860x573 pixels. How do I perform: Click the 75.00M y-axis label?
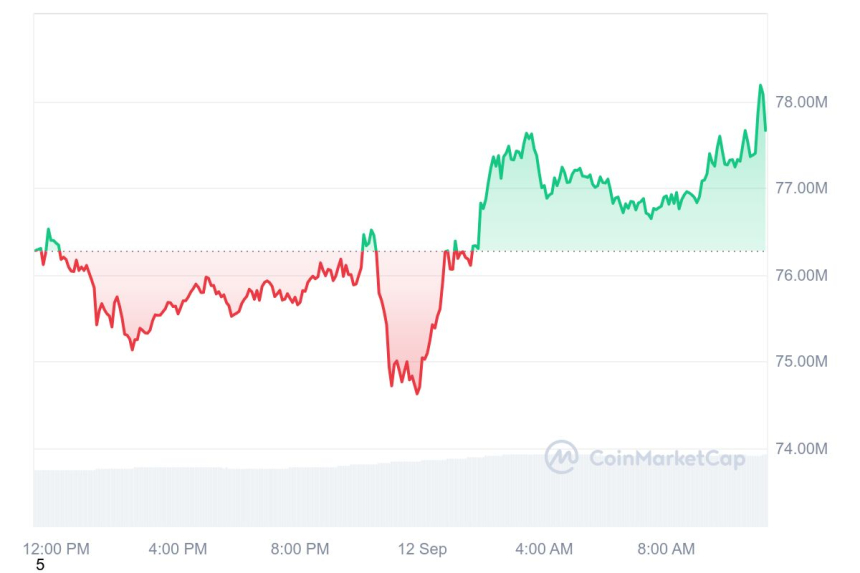[802, 361]
